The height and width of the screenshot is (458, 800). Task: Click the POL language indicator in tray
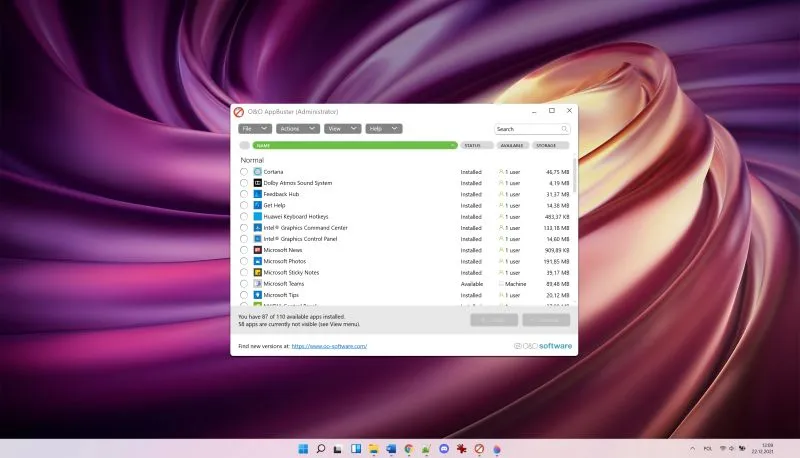708,449
